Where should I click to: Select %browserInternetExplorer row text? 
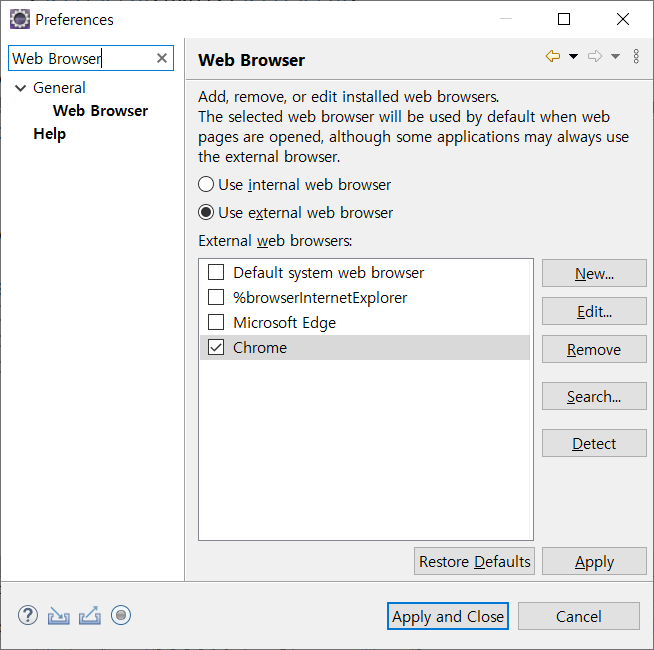320,297
